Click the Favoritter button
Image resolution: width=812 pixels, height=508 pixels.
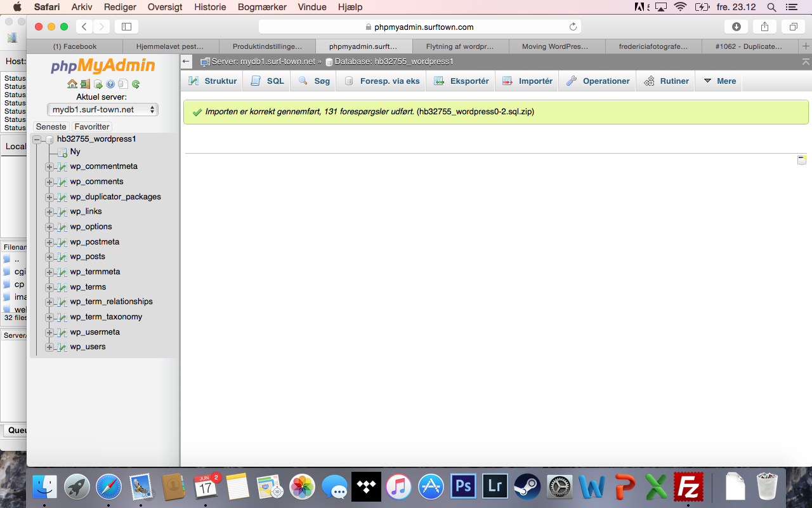(92, 126)
